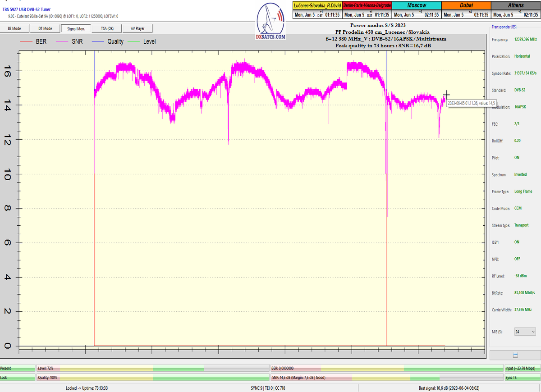Click the Lock status indicator
The width and height of the screenshot is (541, 392).
[18, 378]
